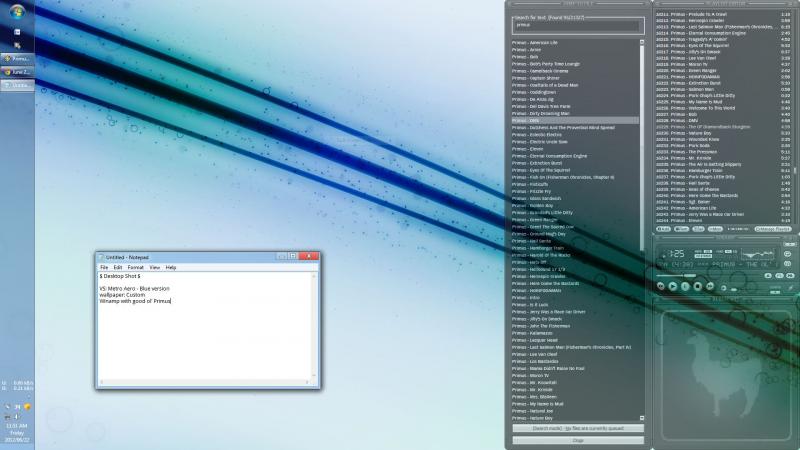Select 'Primus - Jerry Was a Race Car Driver' result
This screenshot has height=450, width=800.
[575, 312]
